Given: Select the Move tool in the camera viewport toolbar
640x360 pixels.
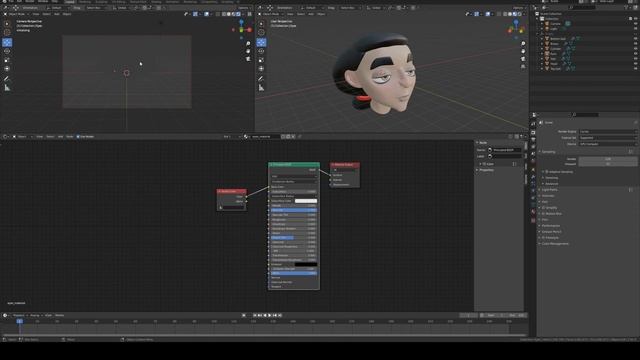Looking at the screenshot, I should [7, 42].
